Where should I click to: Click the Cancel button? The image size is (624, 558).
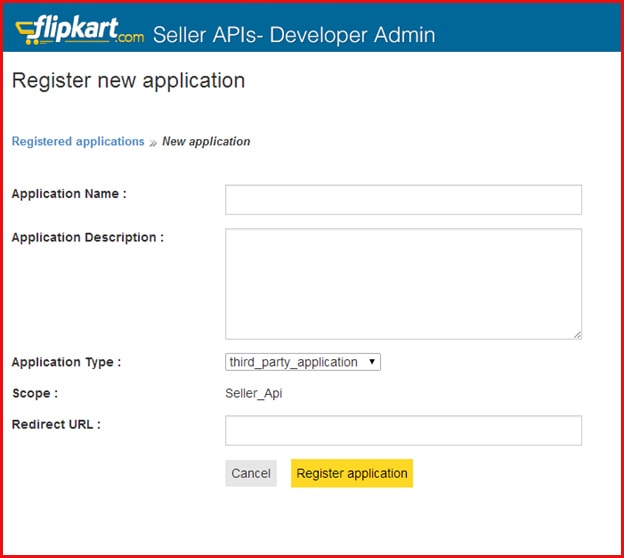pyautogui.click(x=251, y=473)
